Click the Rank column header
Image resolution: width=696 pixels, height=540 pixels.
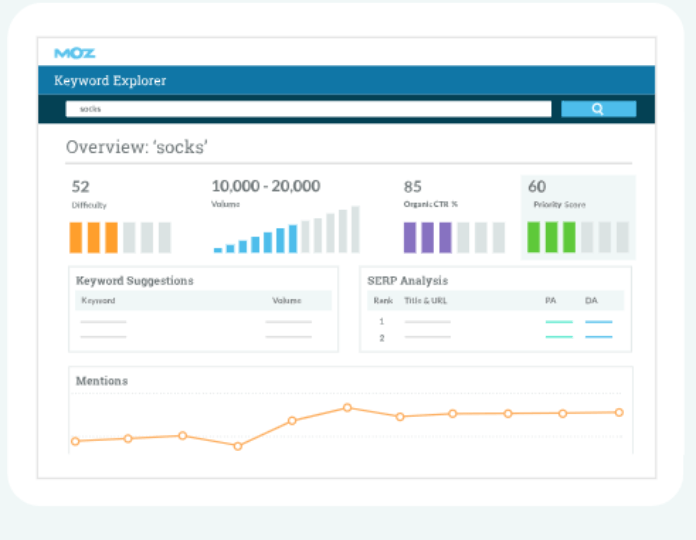click(x=383, y=300)
